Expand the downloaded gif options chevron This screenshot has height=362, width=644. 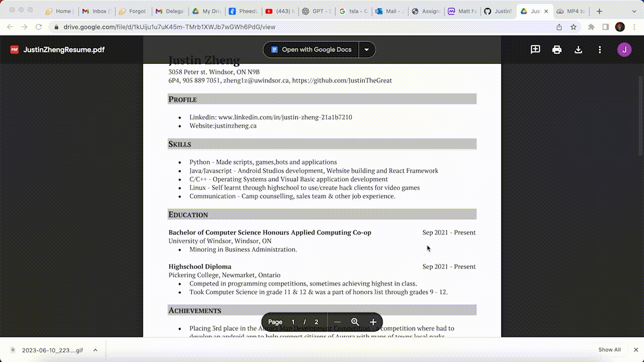coord(95,350)
